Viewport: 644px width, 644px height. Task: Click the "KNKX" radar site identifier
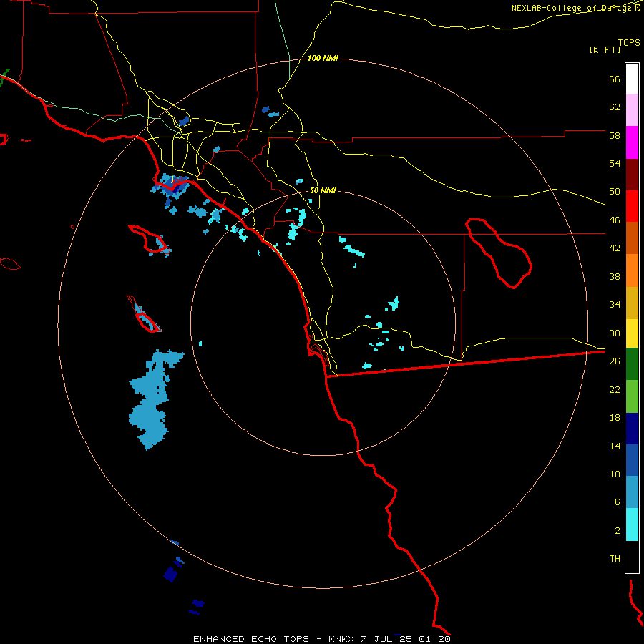tap(341, 639)
